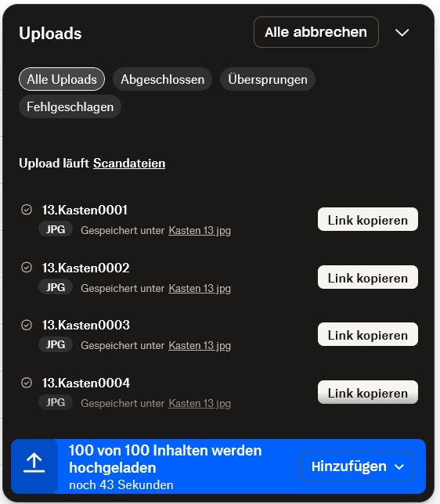Select the 13.Kasten0003 file name
This screenshot has width=440, height=504.
tap(86, 325)
